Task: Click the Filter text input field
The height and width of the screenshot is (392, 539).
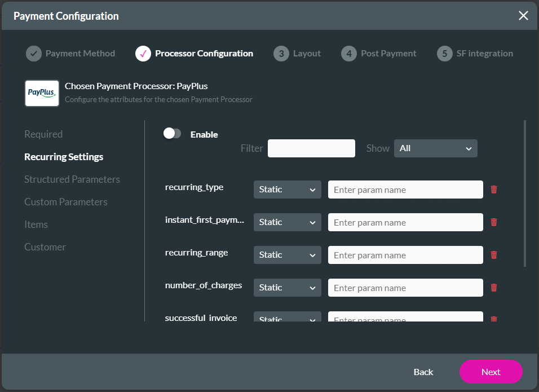Action: click(x=311, y=148)
